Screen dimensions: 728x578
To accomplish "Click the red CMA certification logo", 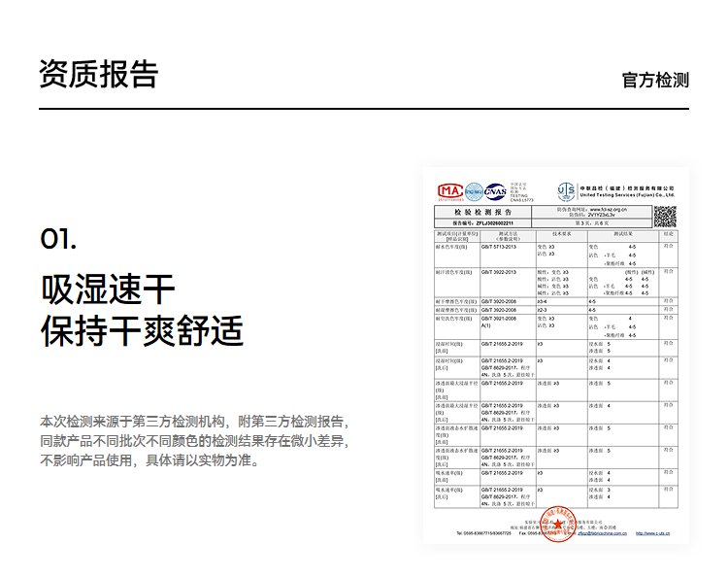I will (x=449, y=191).
